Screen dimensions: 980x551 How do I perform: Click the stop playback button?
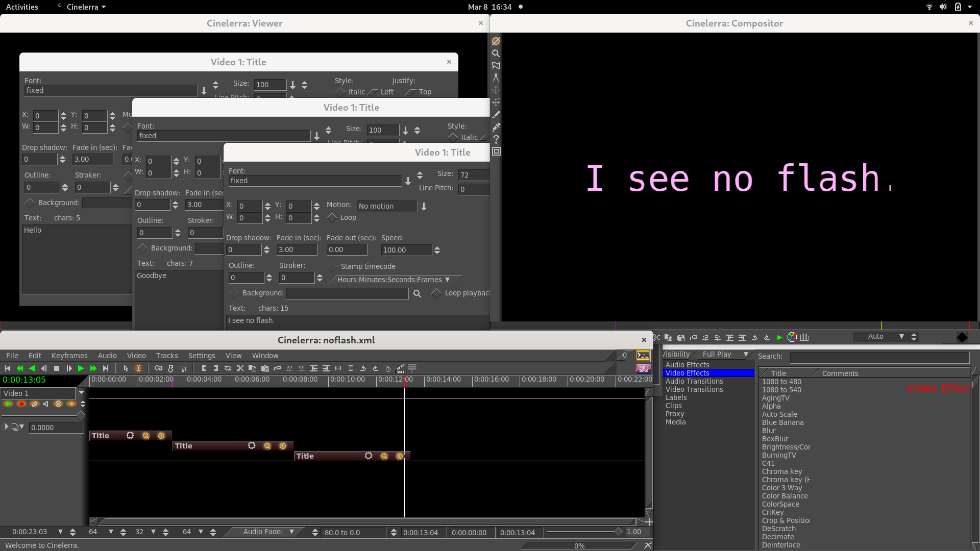pos(57,368)
